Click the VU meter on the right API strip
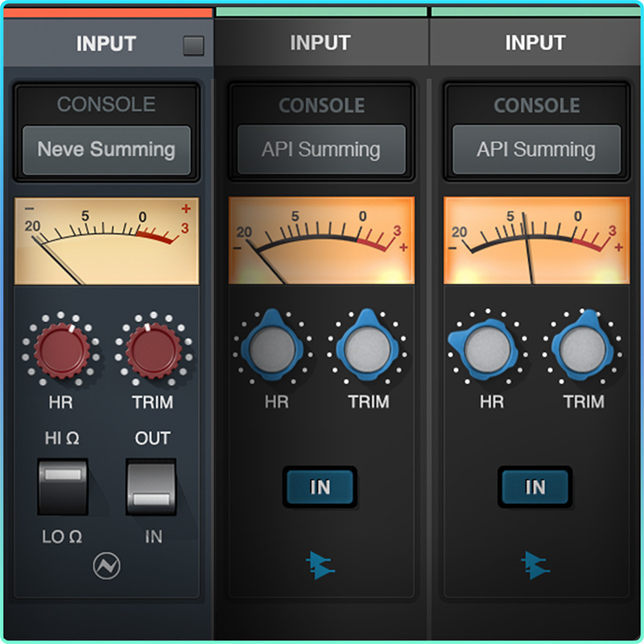Screen dimensions: 644x644 536,240
